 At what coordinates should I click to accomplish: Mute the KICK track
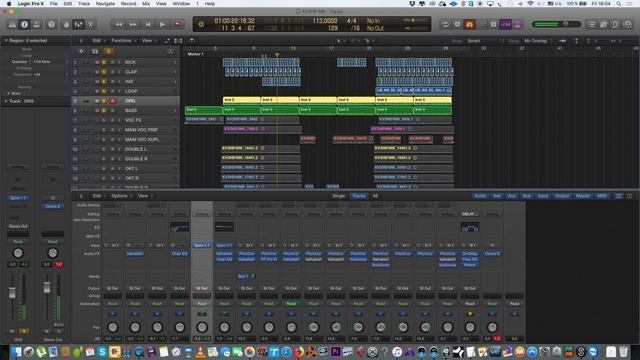[x=97, y=62]
